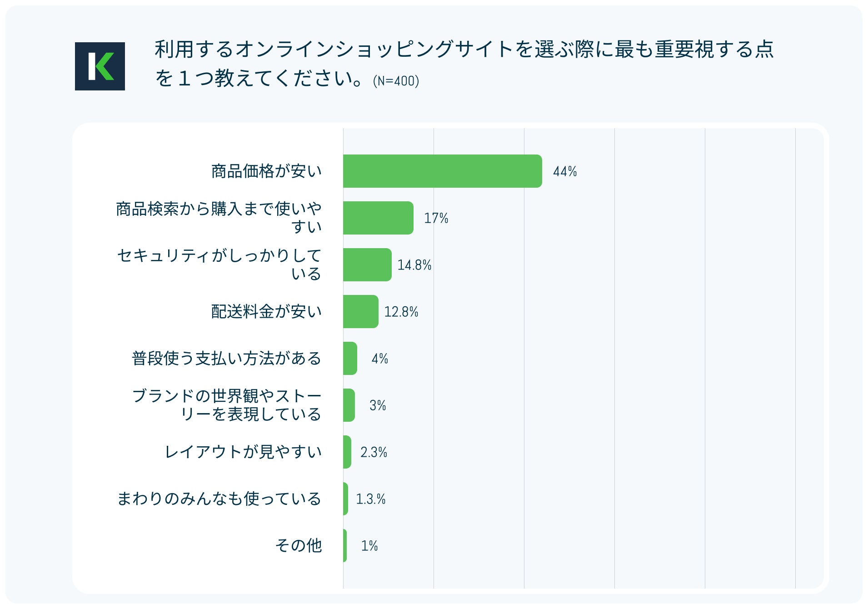
Task: Click the まわりのみんなも使っている label
Action: tap(219, 499)
